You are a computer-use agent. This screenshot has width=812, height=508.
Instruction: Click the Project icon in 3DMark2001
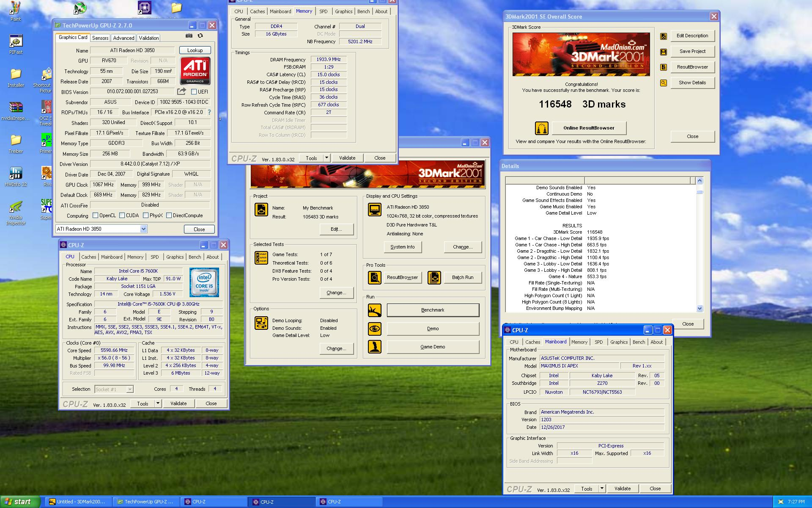click(261, 210)
